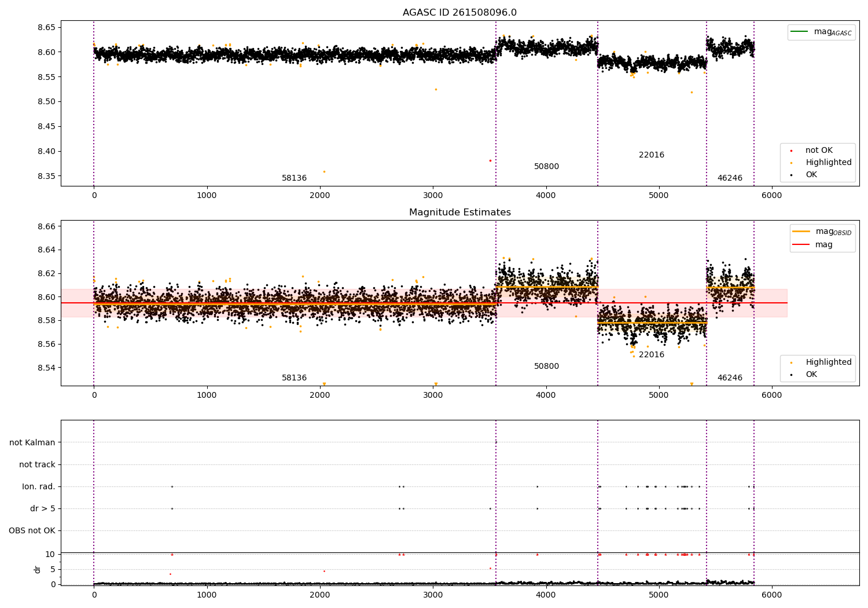The image size is (868, 608).
Task: Select 'Highlighted' in the AGASC ID plot legend
Action: [828, 163]
